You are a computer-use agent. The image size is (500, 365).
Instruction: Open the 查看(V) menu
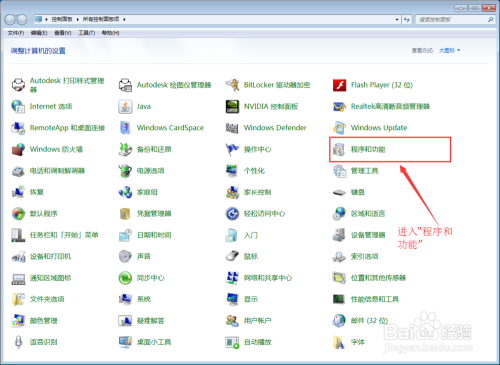(63, 33)
